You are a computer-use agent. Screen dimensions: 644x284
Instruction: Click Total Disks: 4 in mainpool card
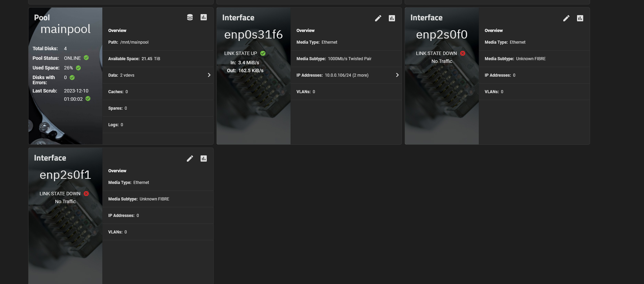[x=50, y=48]
